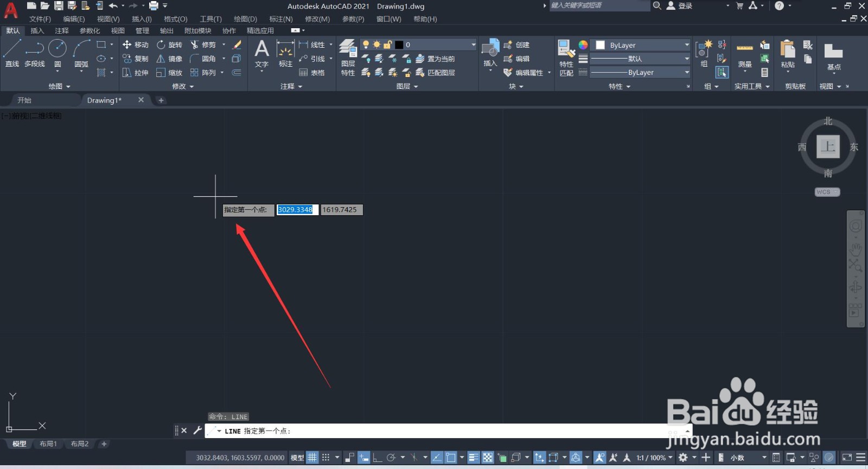Click the 移动 move tool
Screen dimensions: 868x469
click(x=136, y=44)
